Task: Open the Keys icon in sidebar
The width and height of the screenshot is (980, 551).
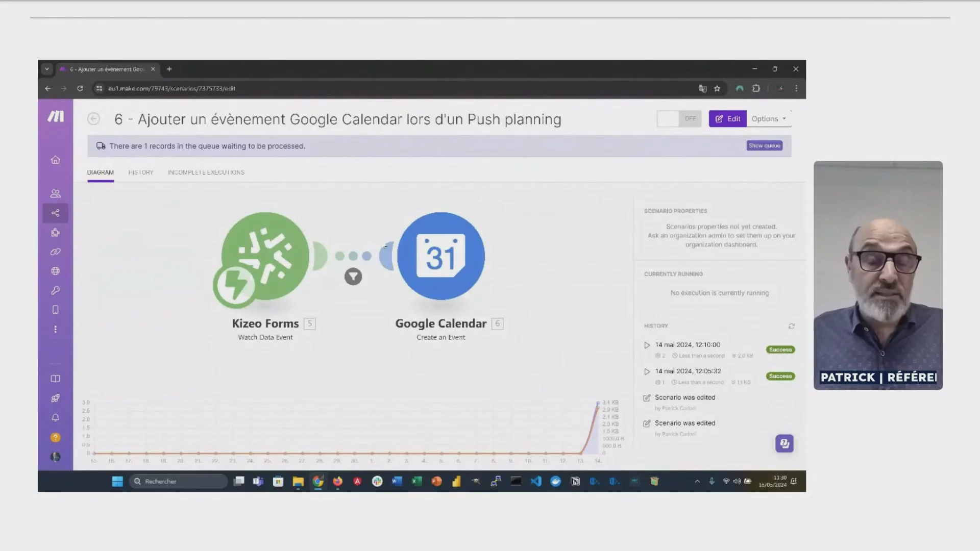Action: (x=55, y=290)
